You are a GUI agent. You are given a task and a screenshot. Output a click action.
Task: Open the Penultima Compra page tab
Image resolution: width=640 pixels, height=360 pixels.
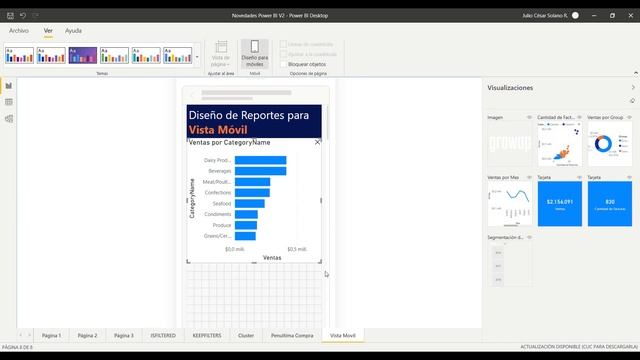click(x=292, y=336)
